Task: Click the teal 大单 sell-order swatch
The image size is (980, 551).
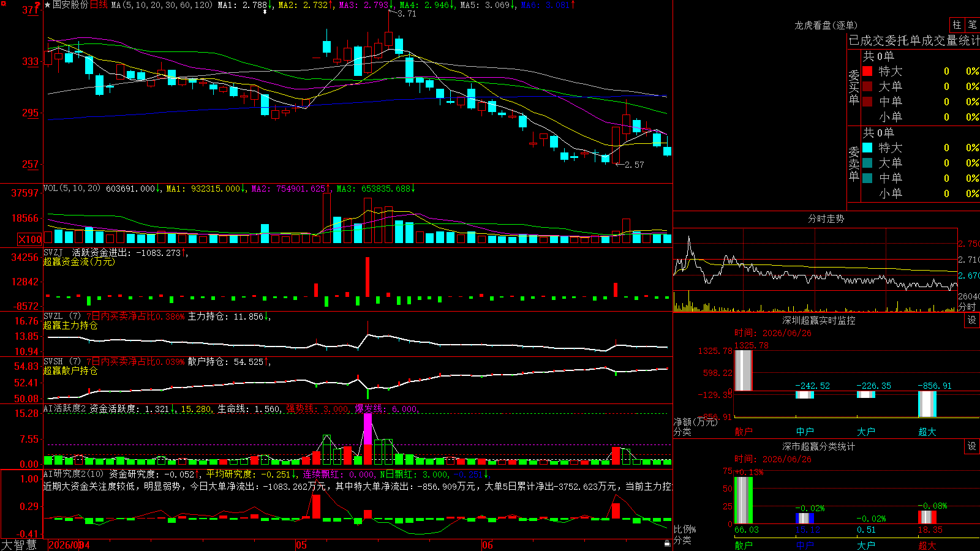Action: 867,163
